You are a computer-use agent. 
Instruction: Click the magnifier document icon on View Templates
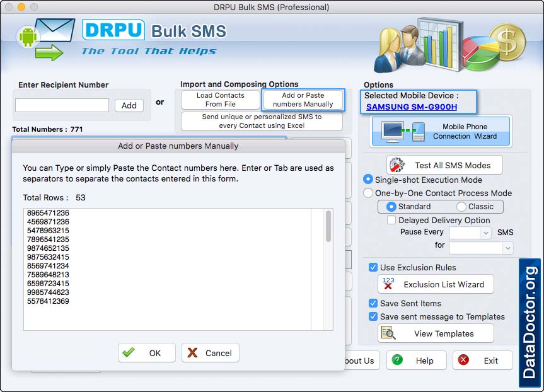click(388, 333)
